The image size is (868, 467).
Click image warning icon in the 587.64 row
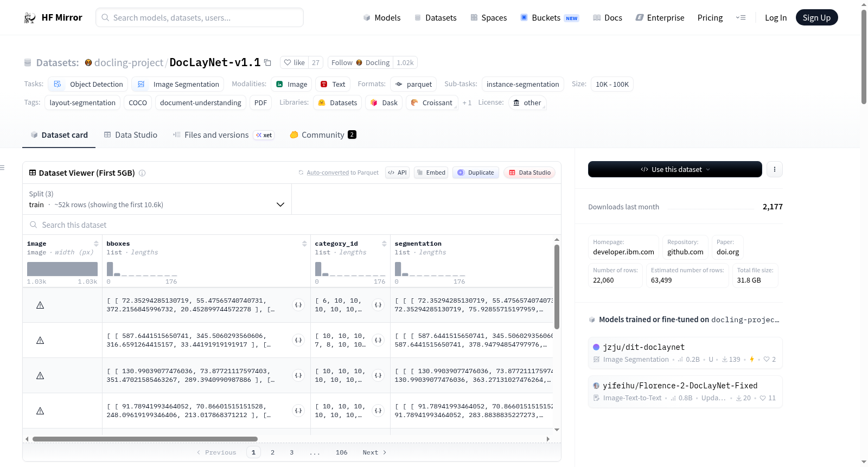coord(40,341)
